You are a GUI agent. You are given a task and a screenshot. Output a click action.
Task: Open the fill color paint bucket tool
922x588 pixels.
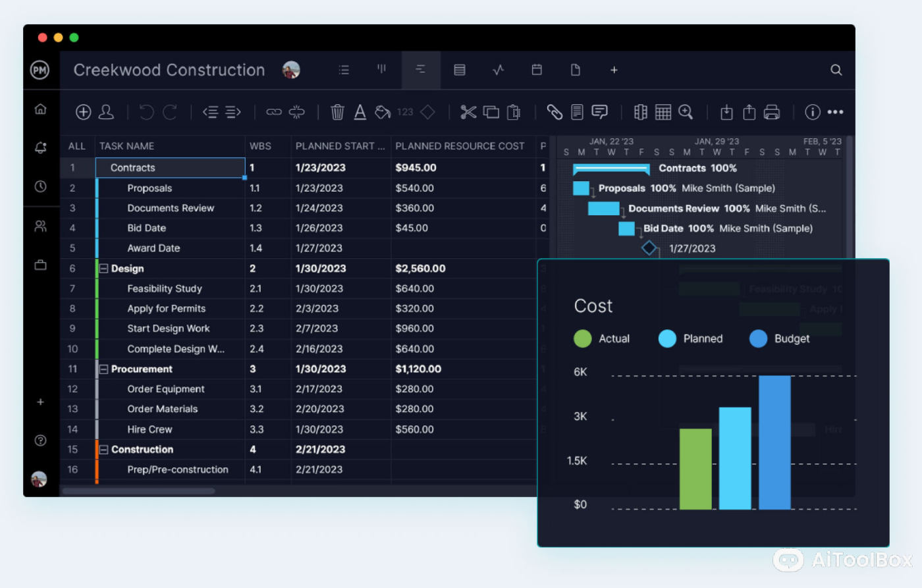383,112
